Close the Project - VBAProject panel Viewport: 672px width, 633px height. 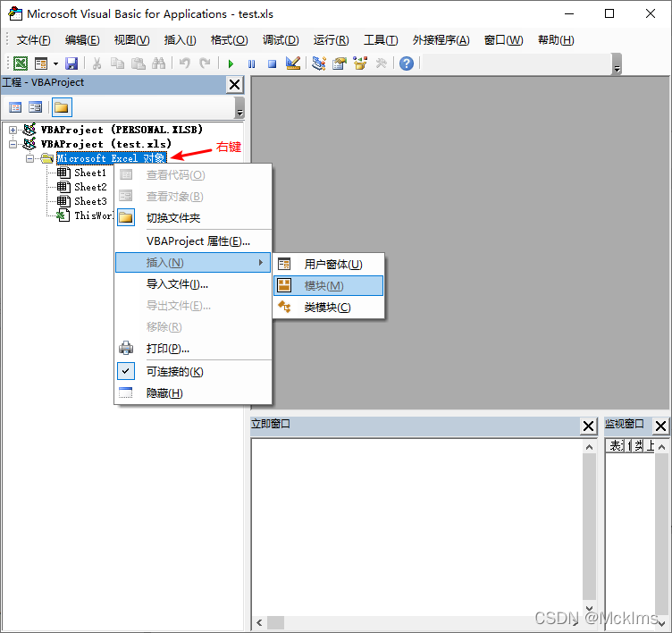[x=234, y=84]
